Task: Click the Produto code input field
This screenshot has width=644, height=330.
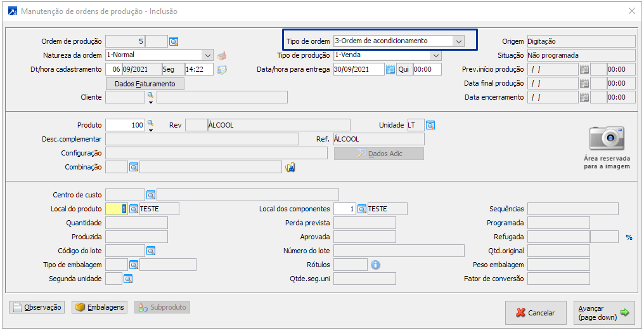Action: [x=125, y=125]
